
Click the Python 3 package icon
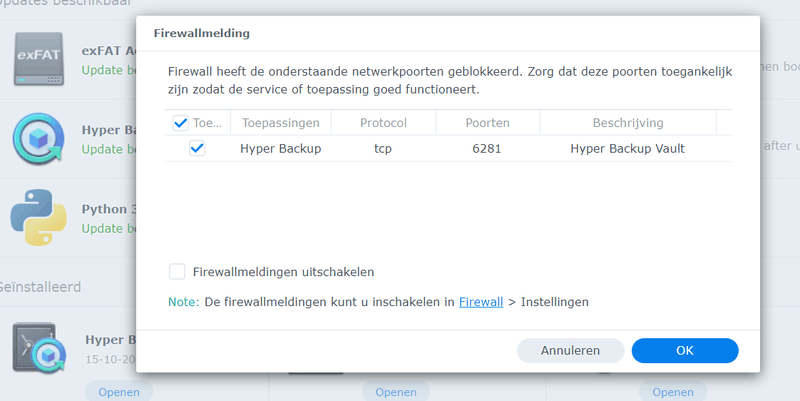39,217
